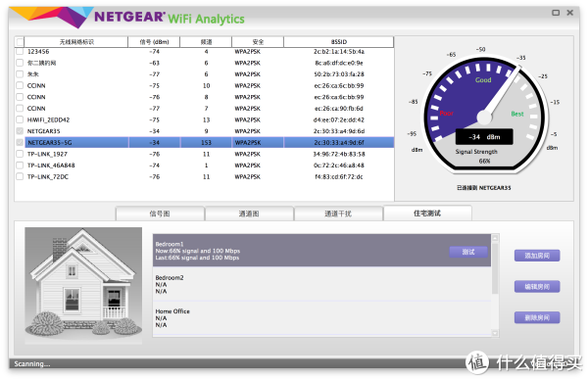This screenshot has width=588, height=380.
Task: Sort networks by the 频道 column header
Action: 206,42
